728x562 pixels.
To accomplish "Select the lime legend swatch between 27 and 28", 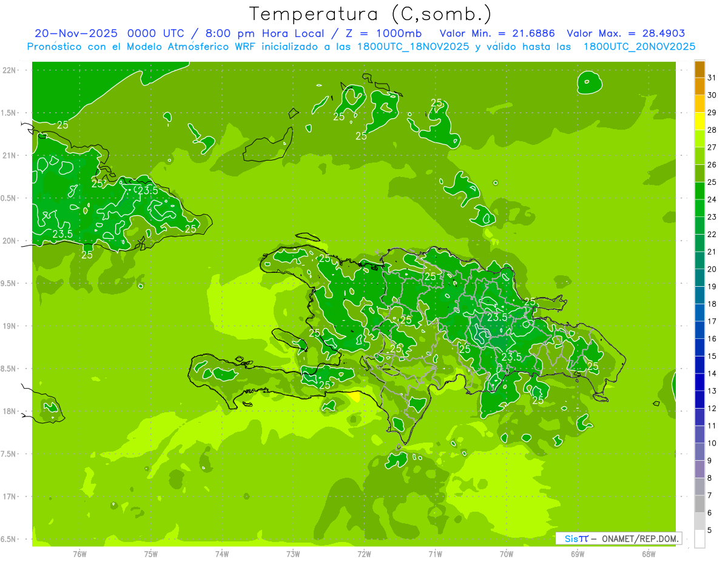I will pos(699,138).
